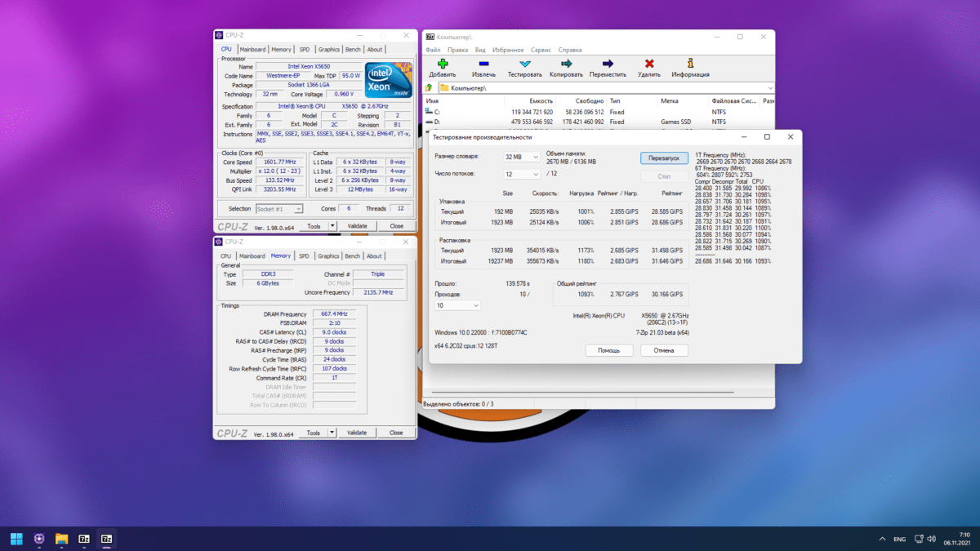Image resolution: width=980 pixels, height=551 pixels.
Task: Click Close in the CPU-Z memory timings window
Action: 396,433
